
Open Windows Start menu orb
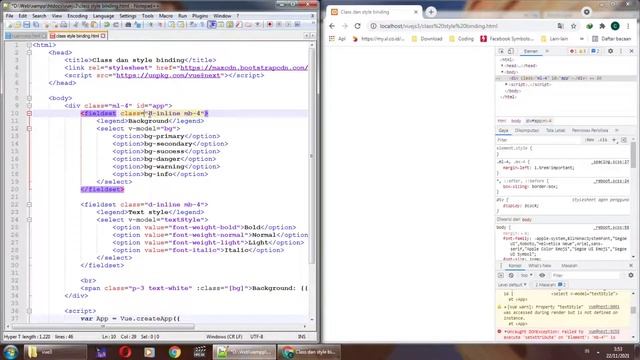pos(10,352)
